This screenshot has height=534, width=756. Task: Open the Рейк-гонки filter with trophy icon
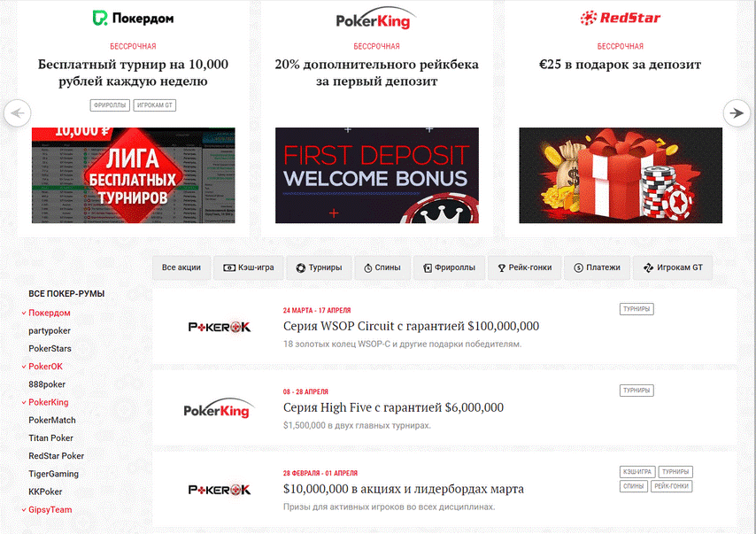(525, 267)
